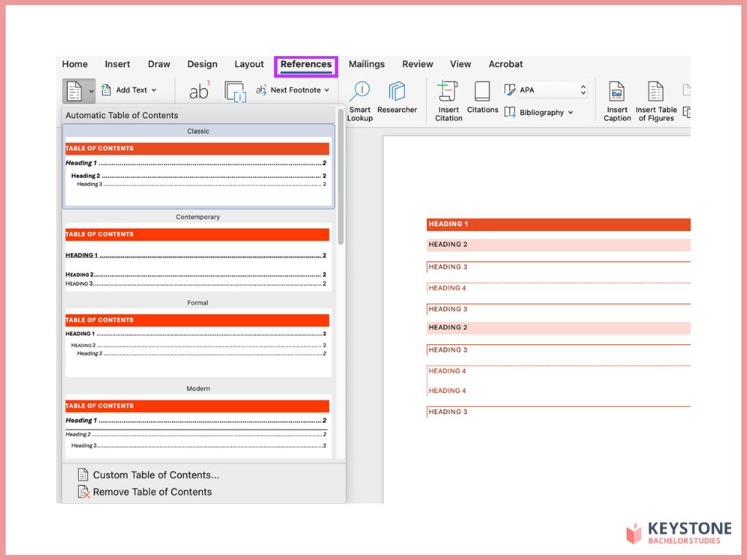Click the Add Text label
This screenshot has width=747, height=560.
pyautogui.click(x=131, y=90)
